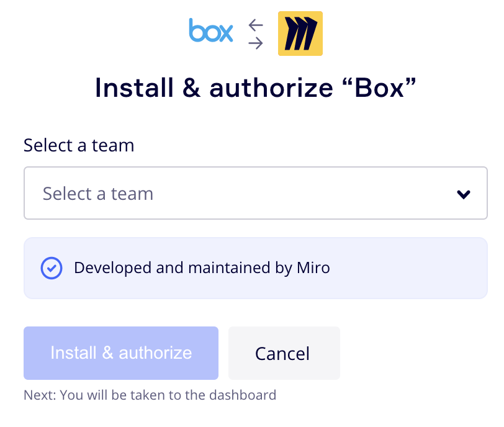Open the Select a team dropdown field
The height and width of the screenshot is (427, 504).
[x=255, y=193]
